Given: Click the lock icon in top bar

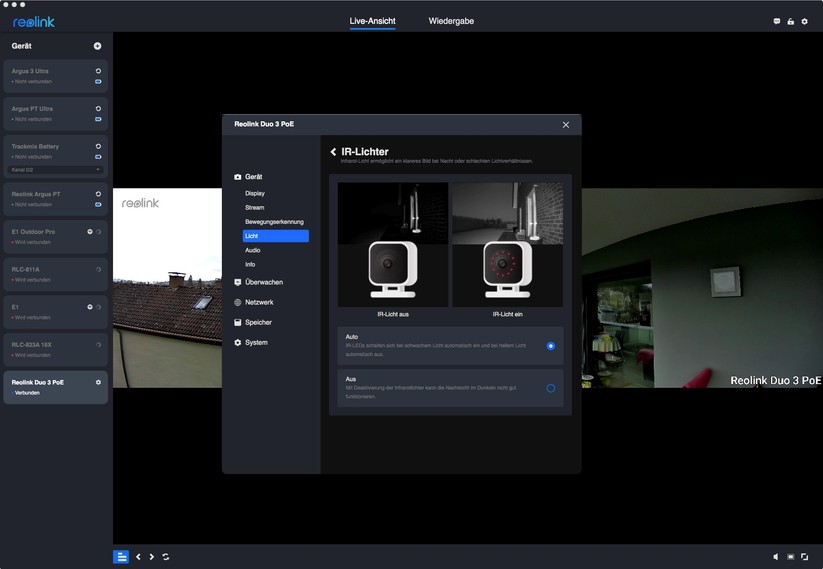Looking at the screenshot, I should pyautogui.click(x=790, y=21).
